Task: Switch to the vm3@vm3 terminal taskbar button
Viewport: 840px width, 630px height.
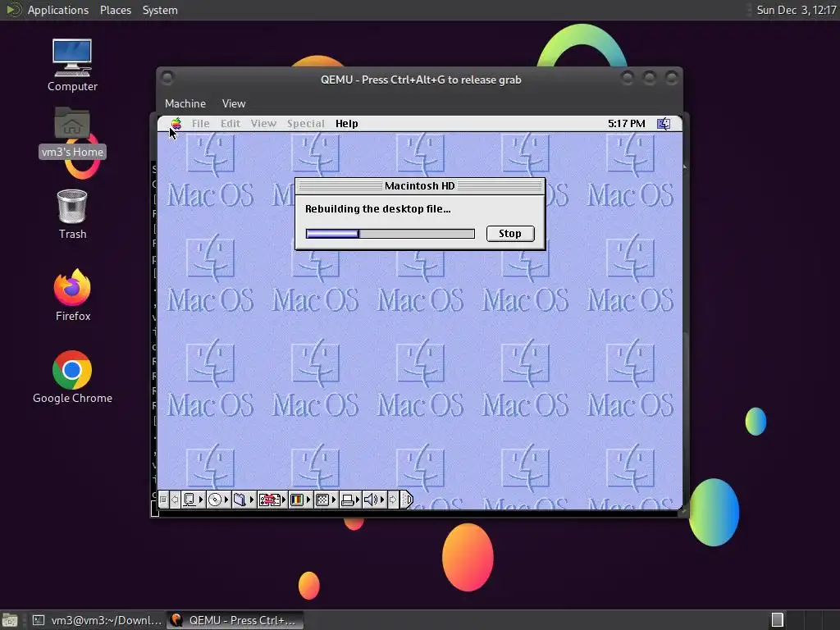Action: point(97,620)
